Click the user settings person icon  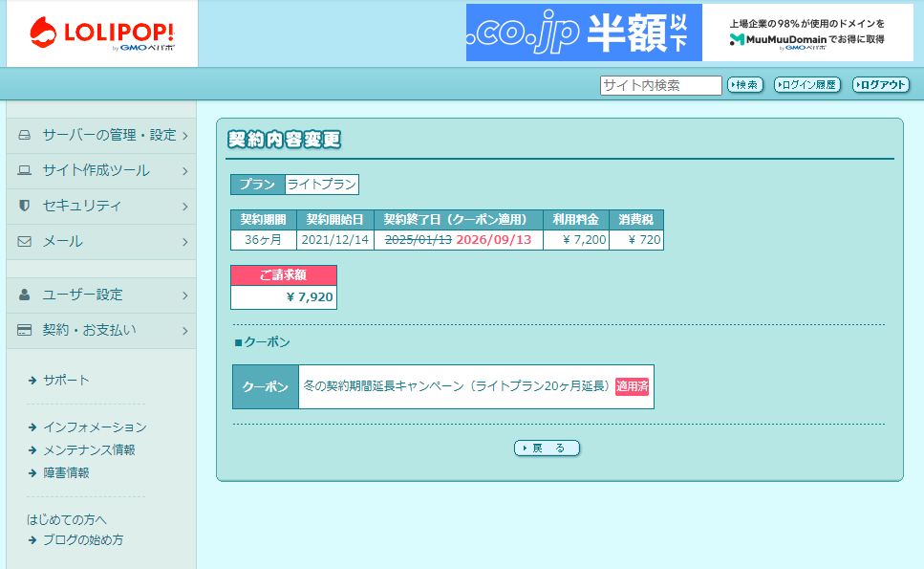pyautogui.click(x=25, y=295)
